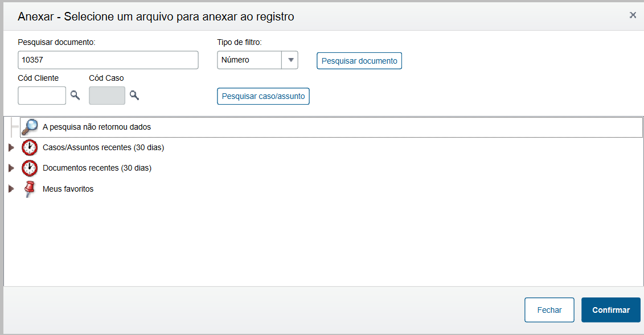The height and width of the screenshot is (335, 644).
Task: Click the clock icon for Casos/Assuntos recentes
Action: tap(29, 148)
